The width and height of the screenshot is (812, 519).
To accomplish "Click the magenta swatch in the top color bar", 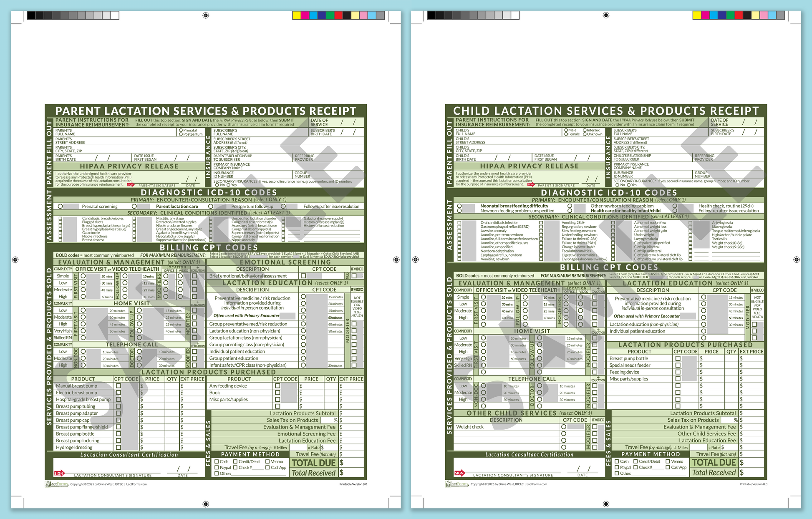I will click(x=305, y=15).
